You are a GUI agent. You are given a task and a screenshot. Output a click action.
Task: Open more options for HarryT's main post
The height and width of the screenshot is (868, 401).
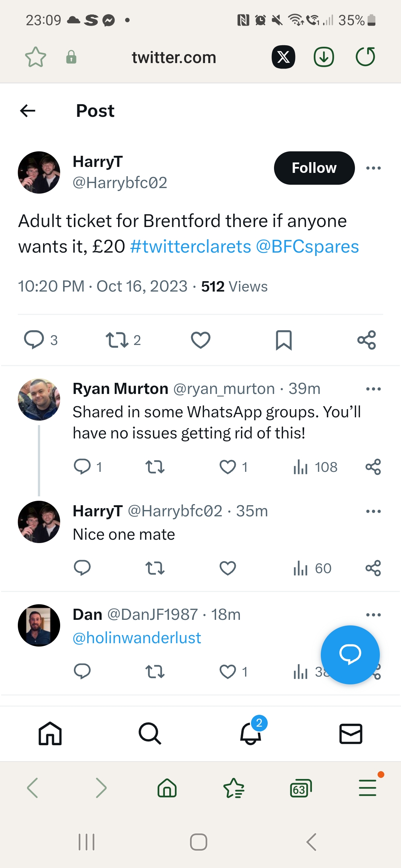[373, 168]
